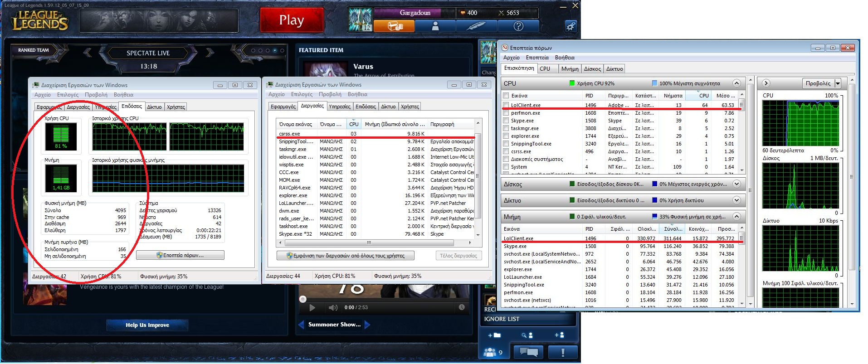Click the feather icon in League header
Screen dimensions: 868x364
pos(476,26)
